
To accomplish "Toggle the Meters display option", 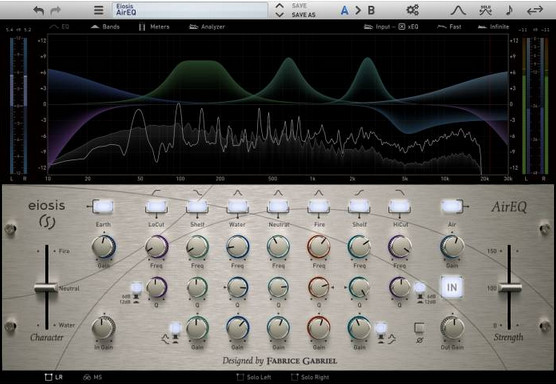I will [154, 27].
